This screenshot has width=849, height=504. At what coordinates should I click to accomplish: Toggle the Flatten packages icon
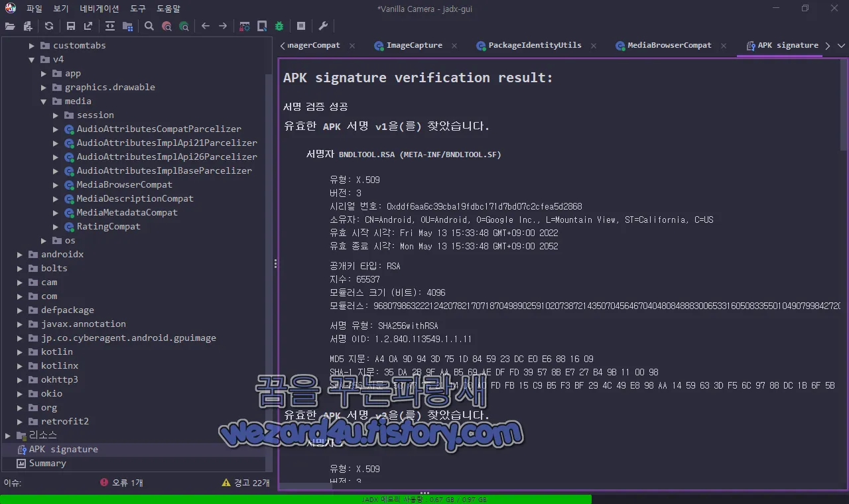click(x=127, y=27)
